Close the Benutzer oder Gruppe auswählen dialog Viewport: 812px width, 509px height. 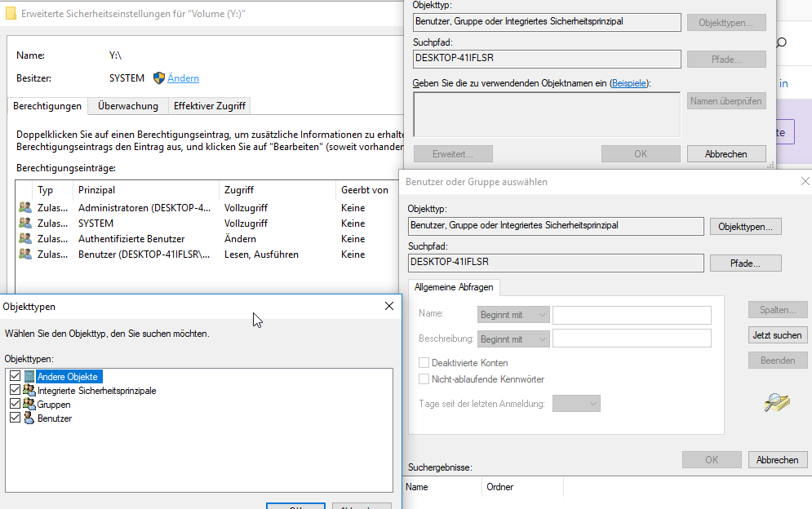point(805,181)
